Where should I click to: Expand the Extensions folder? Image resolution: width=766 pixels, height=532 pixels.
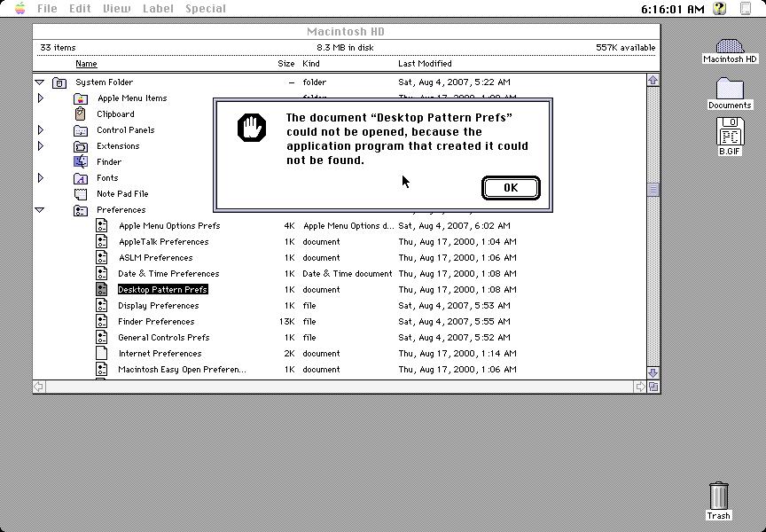coord(39,145)
